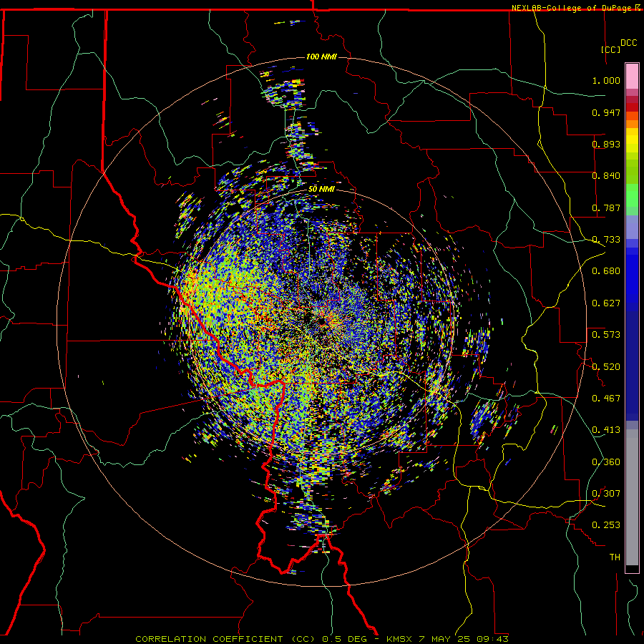The height and width of the screenshot is (644, 644).
Task: Click the CORRELATION COEFFICIENT (CC) caption text
Action: (x=225, y=639)
